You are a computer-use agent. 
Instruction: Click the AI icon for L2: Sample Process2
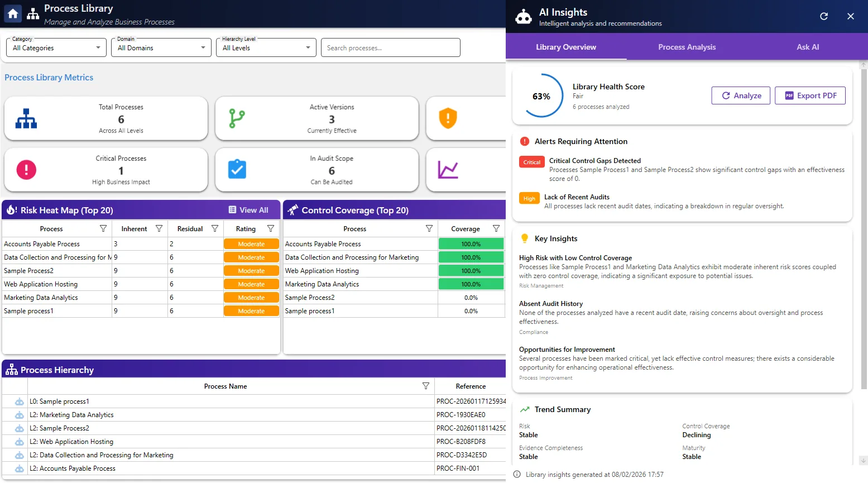click(20, 428)
